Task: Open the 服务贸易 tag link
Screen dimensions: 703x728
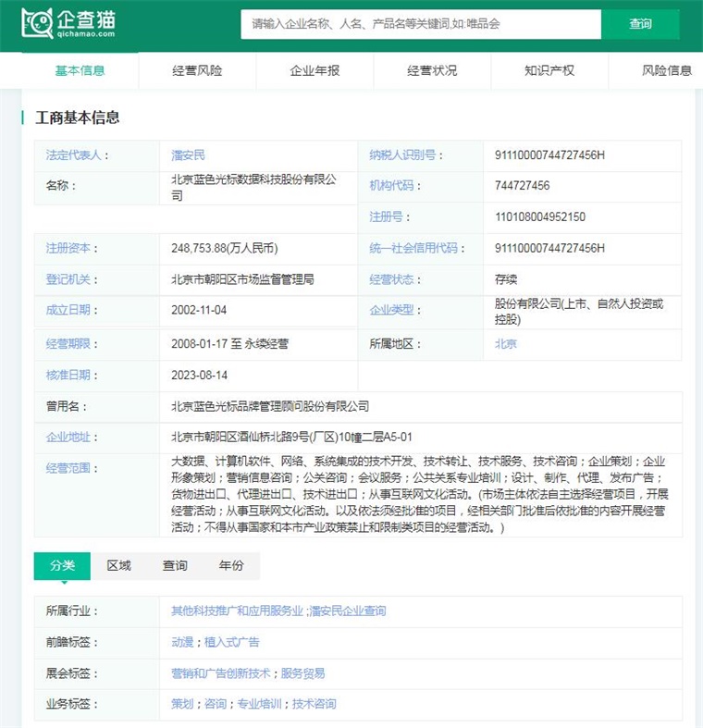Action: pos(302,673)
